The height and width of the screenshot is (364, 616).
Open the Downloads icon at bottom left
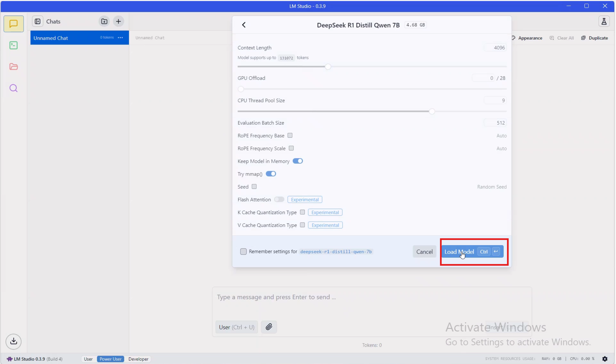click(14, 341)
